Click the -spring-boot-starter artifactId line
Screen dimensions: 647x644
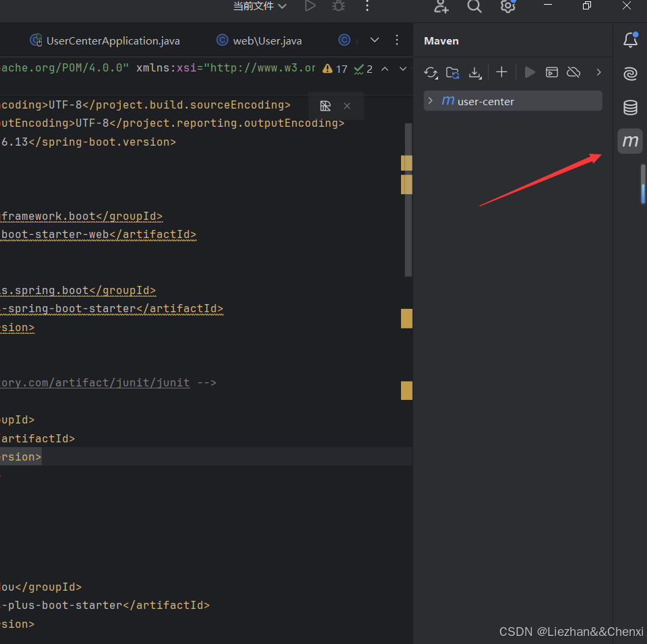pos(111,309)
